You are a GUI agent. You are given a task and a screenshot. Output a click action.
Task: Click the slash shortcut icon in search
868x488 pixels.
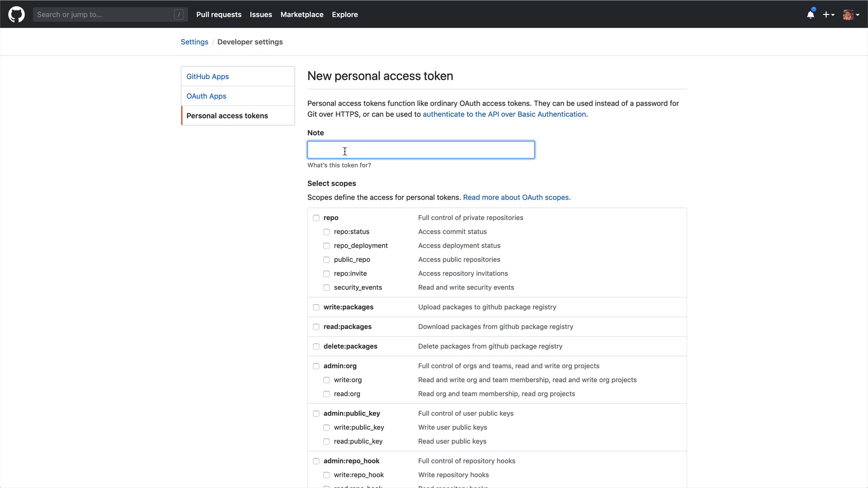tap(179, 14)
